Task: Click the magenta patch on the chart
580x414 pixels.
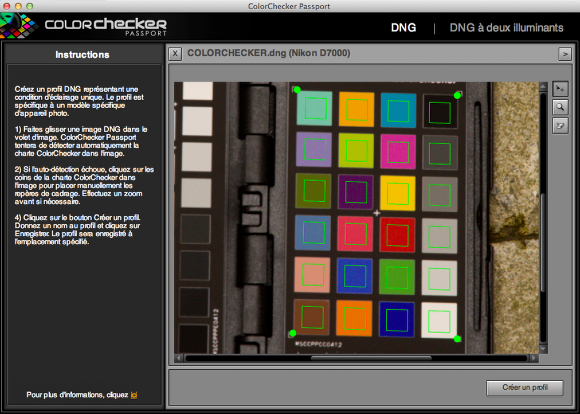Action: pos(398,151)
